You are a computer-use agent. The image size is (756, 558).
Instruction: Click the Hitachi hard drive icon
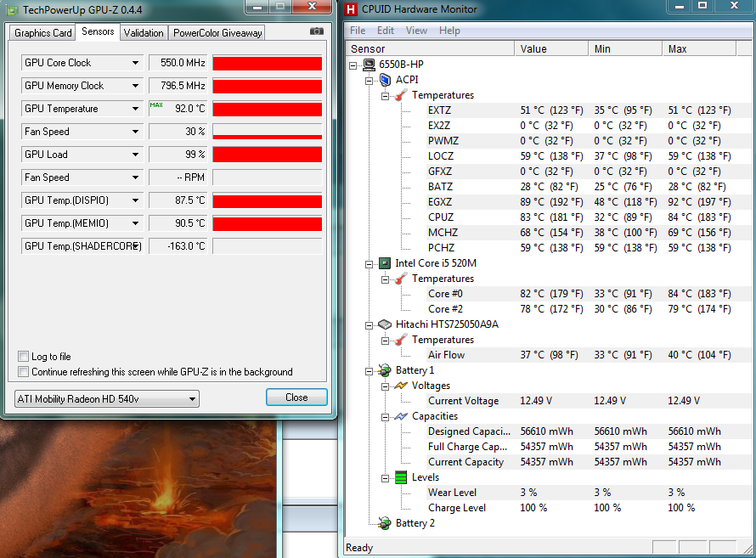pos(385,324)
